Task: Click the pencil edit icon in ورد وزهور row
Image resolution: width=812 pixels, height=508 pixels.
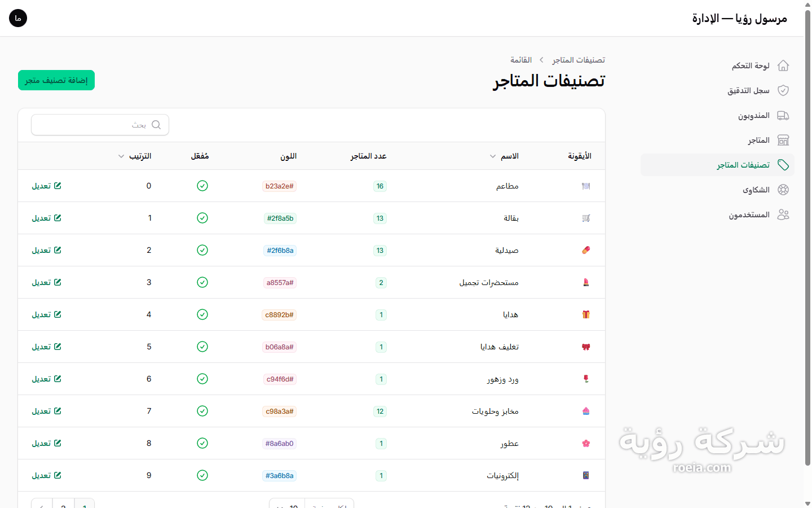Action: click(58, 379)
